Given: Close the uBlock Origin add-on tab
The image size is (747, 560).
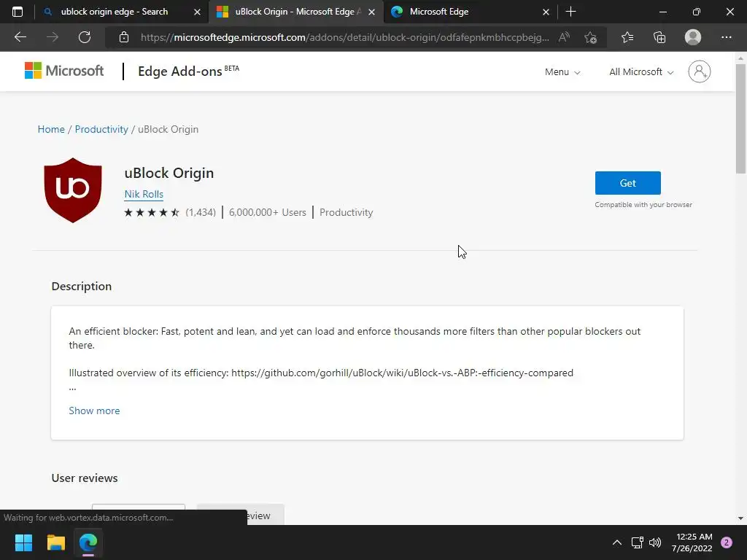Looking at the screenshot, I should (371, 12).
